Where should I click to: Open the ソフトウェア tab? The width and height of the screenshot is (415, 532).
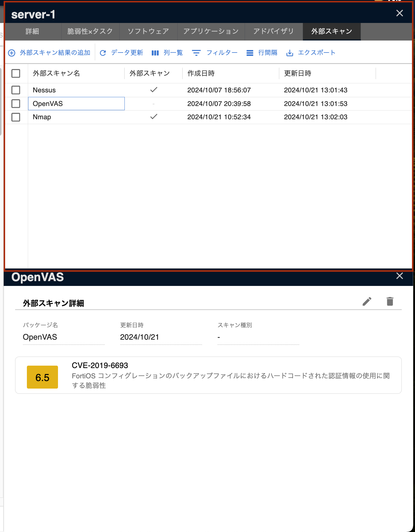click(148, 31)
